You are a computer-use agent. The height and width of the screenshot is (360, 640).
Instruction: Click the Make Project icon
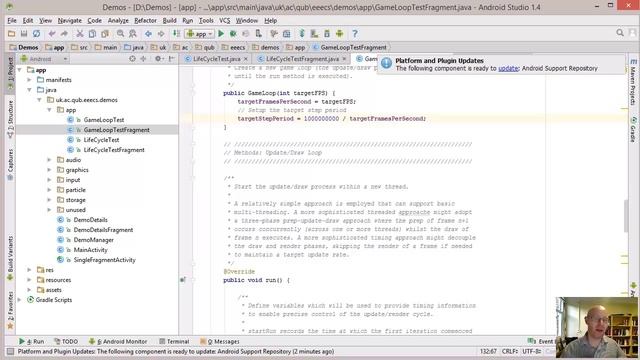[176, 33]
